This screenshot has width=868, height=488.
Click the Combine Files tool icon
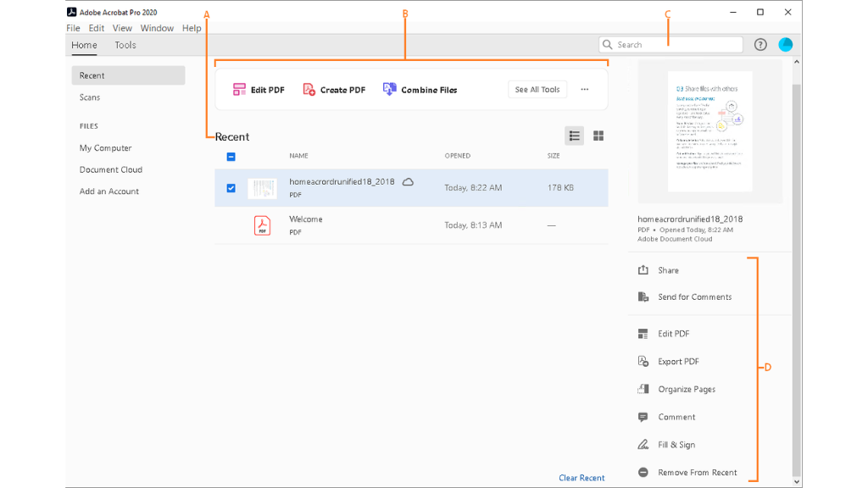point(390,90)
